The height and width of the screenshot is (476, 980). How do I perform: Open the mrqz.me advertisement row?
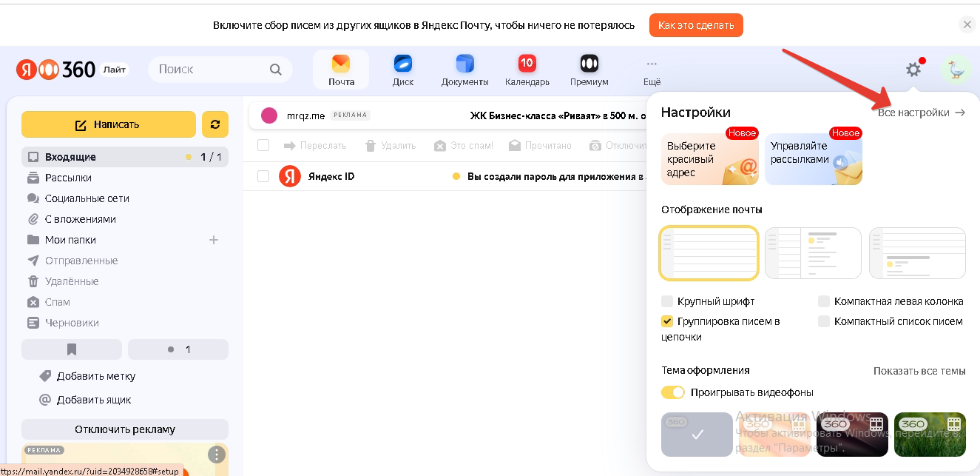[447, 115]
